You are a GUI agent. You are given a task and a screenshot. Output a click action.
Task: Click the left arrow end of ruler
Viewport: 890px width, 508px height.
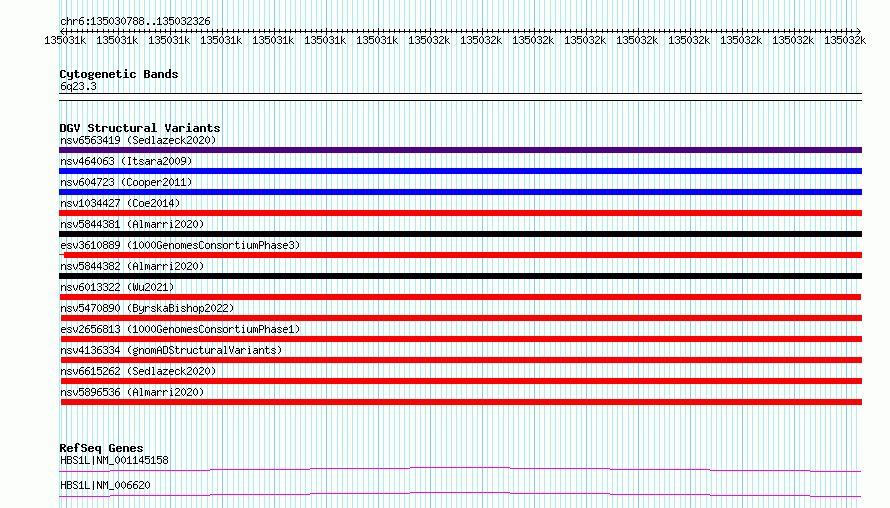pos(62,31)
